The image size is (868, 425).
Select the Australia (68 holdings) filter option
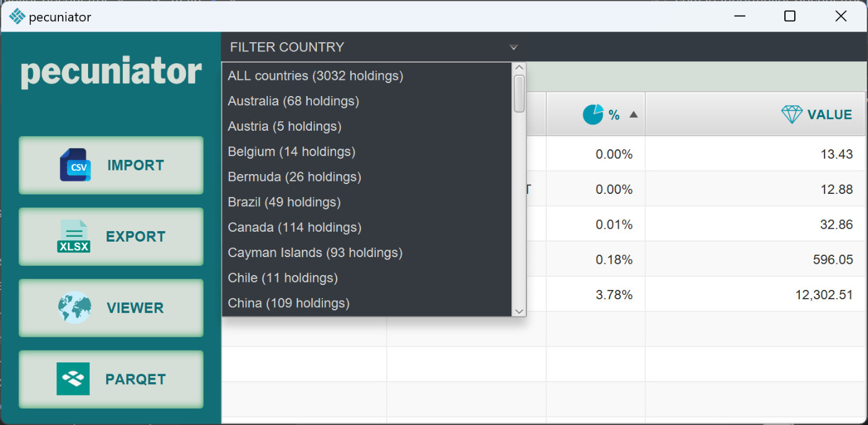pos(293,101)
